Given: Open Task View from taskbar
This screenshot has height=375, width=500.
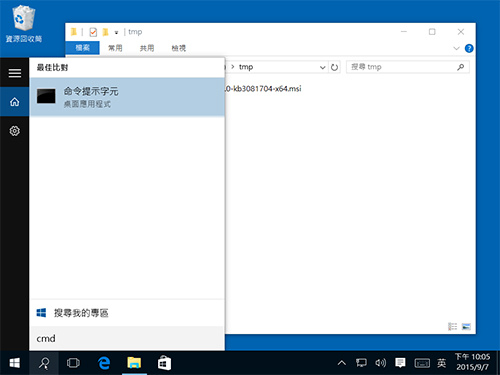Looking at the screenshot, I should pos(73,363).
